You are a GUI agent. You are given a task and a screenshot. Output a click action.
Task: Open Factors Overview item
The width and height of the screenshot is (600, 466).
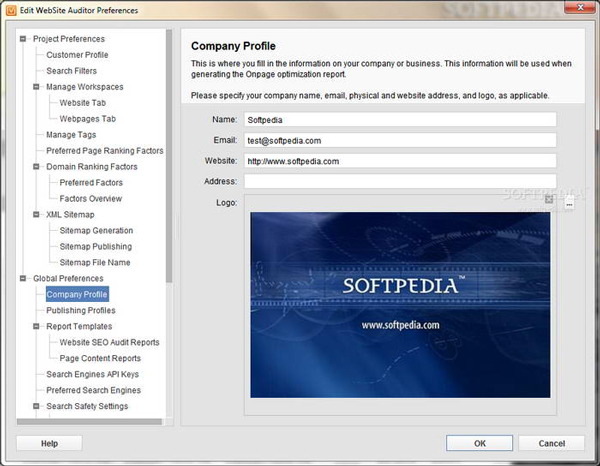coord(91,199)
